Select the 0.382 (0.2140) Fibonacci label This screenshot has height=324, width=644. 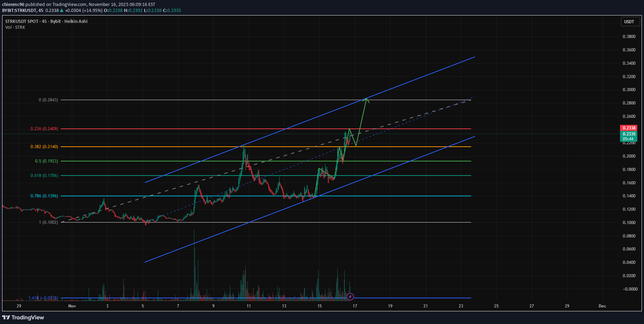click(x=44, y=147)
